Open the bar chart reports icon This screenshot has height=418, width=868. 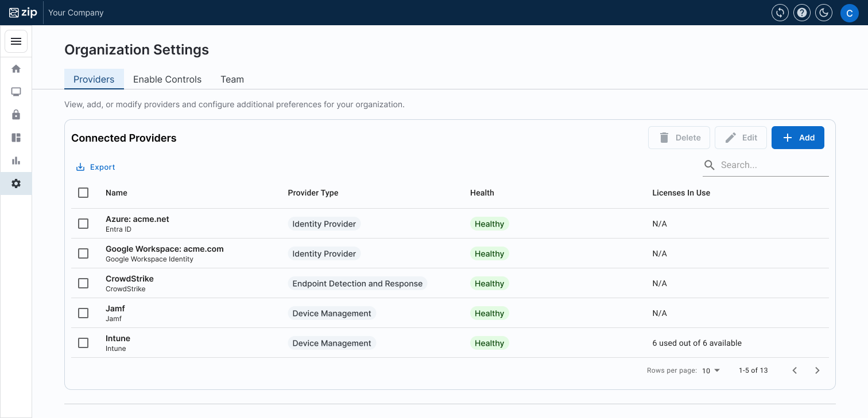(16, 161)
